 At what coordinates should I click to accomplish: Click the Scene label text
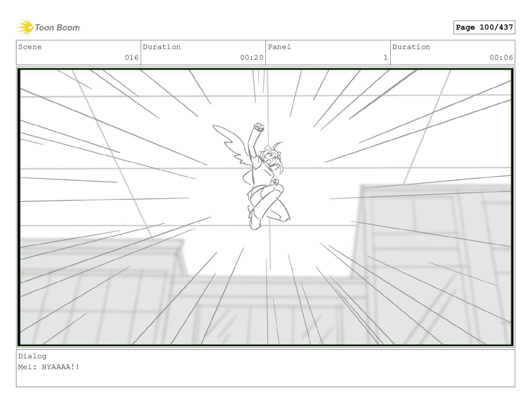click(30, 47)
